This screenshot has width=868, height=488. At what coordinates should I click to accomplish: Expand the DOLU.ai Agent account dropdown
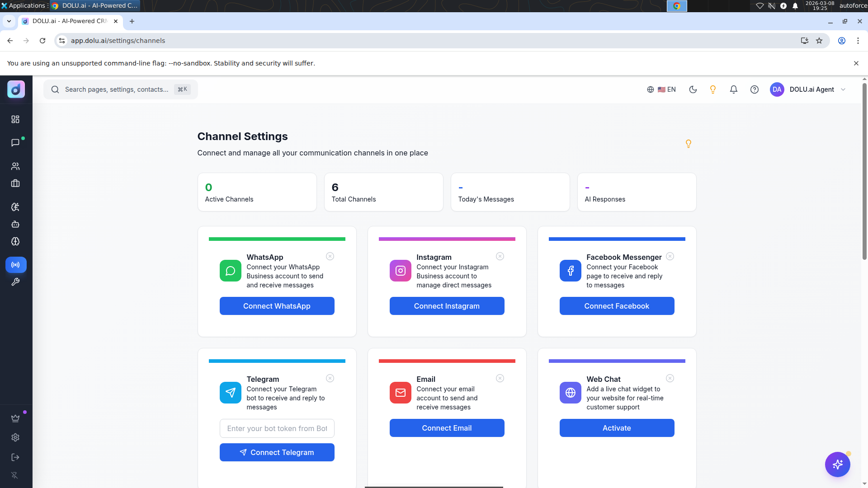point(808,89)
